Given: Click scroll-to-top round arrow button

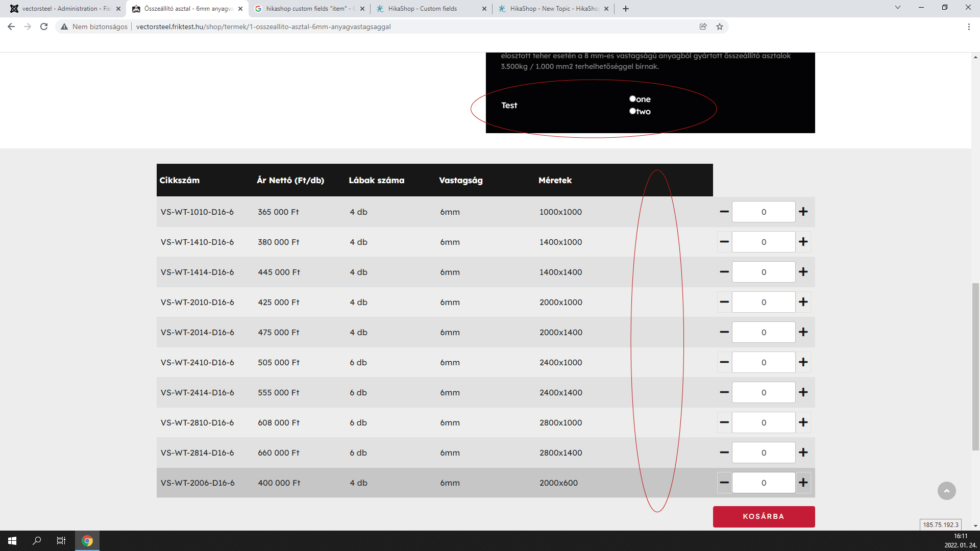Looking at the screenshot, I should [x=946, y=491].
